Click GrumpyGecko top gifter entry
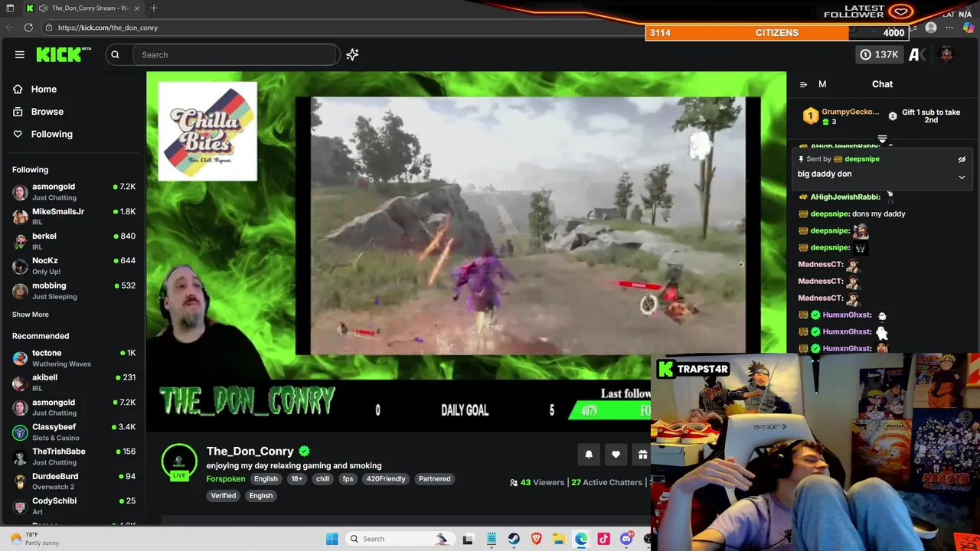 click(841, 116)
